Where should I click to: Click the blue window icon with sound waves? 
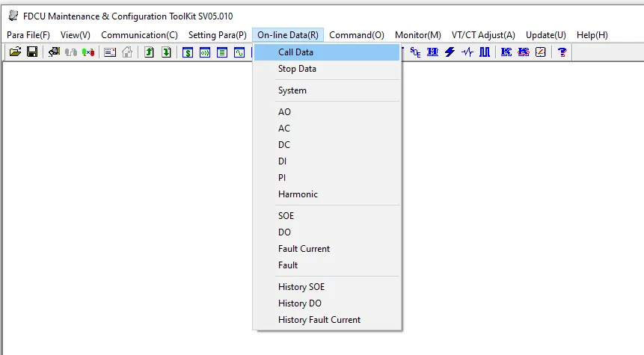(205, 52)
